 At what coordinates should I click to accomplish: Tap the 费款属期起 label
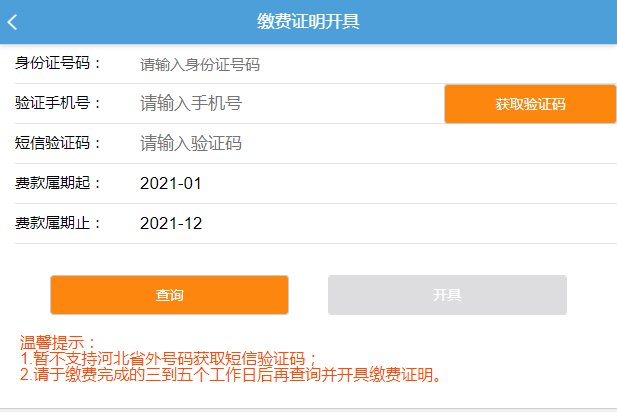pos(59,184)
